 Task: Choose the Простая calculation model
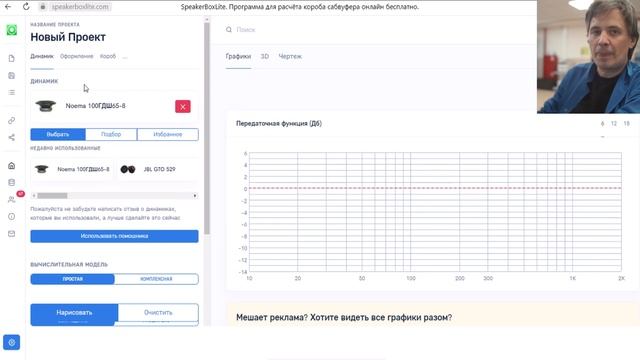[73, 279]
